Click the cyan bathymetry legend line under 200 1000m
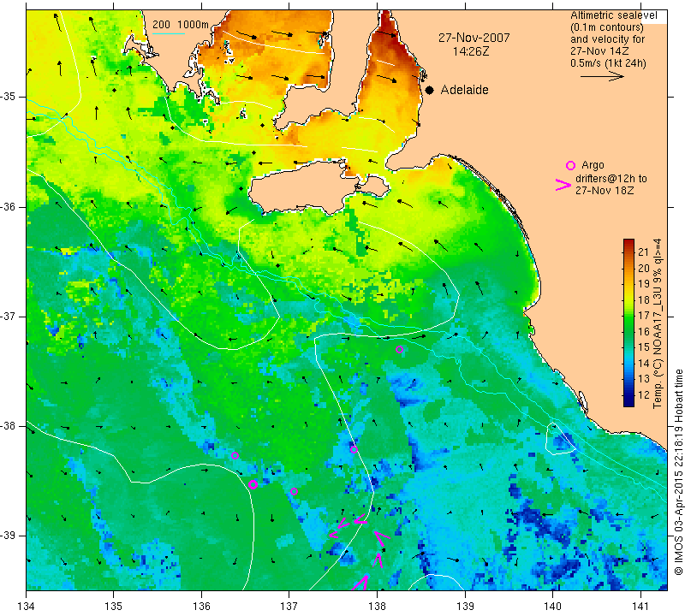685x616 pixels. 169,33
